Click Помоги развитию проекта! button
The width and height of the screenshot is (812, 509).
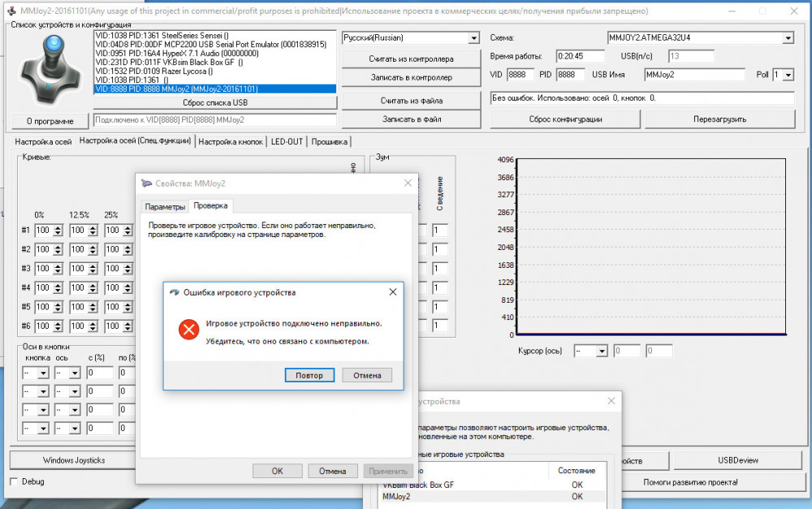coord(690,482)
